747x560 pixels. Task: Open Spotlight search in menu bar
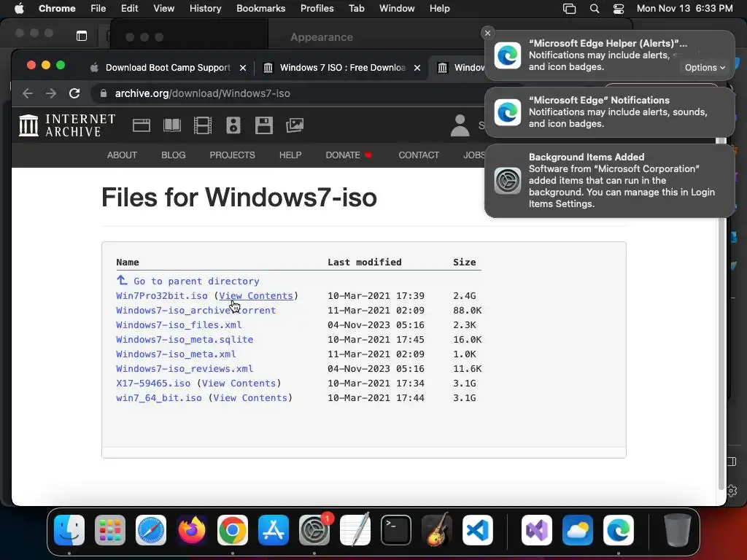(x=594, y=9)
